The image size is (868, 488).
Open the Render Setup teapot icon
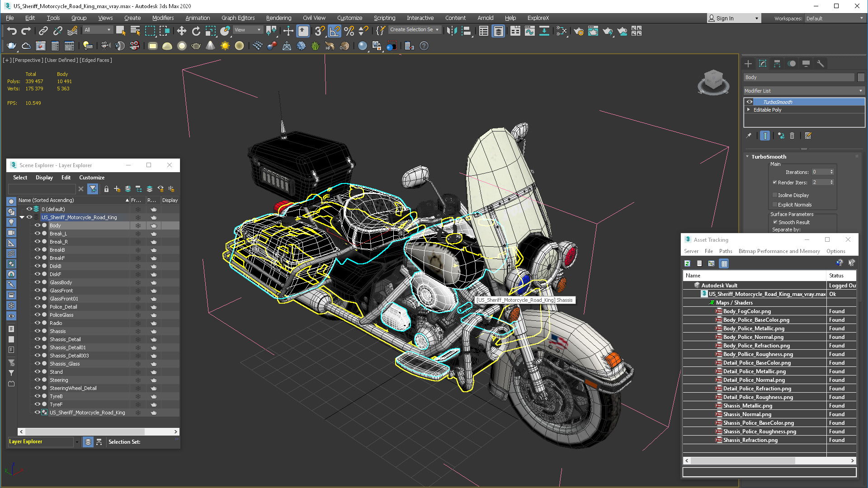tap(579, 31)
